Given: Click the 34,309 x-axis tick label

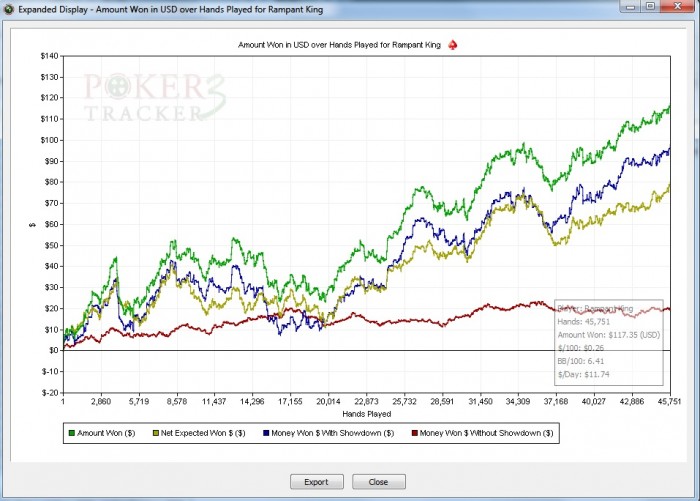Looking at the screenshot, I should point(518,401).
